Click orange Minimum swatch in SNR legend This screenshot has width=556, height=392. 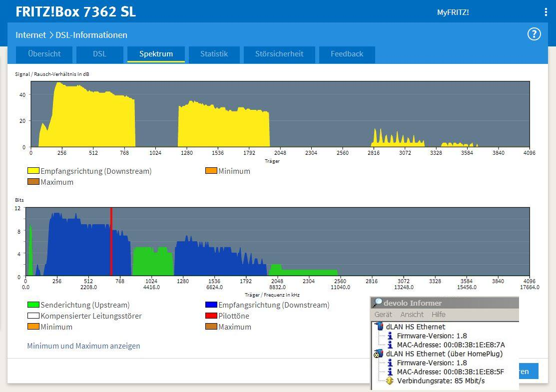click(x=211, y=171)
